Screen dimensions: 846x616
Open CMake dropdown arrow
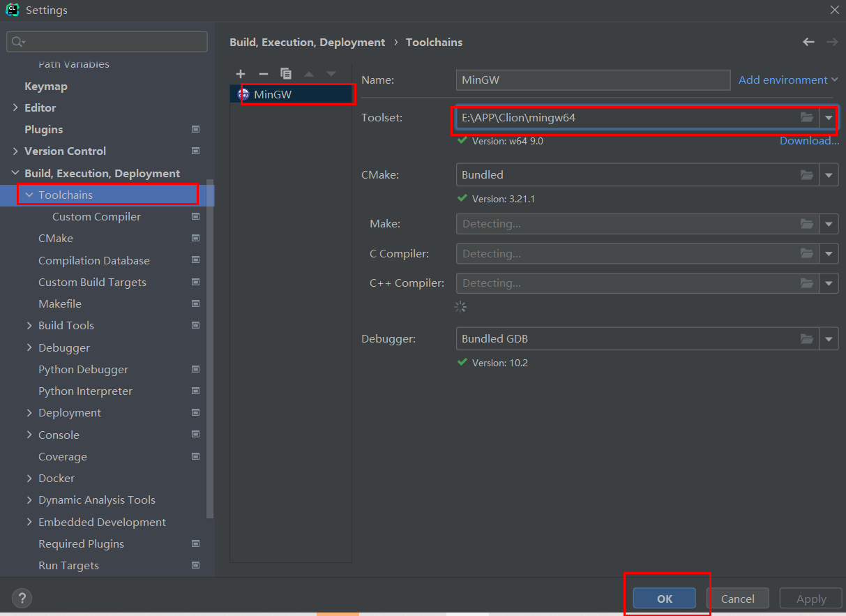[829, 175]
